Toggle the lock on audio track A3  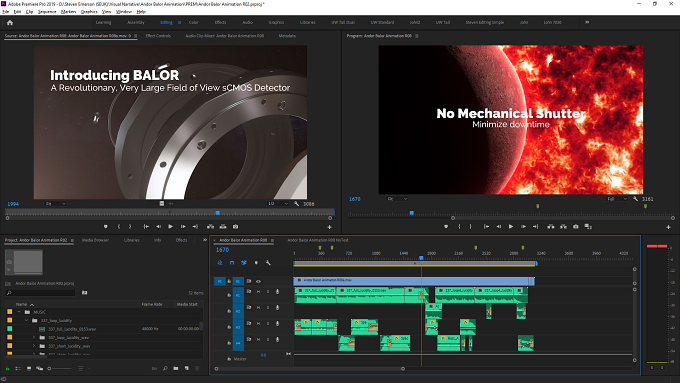point(229,327)
